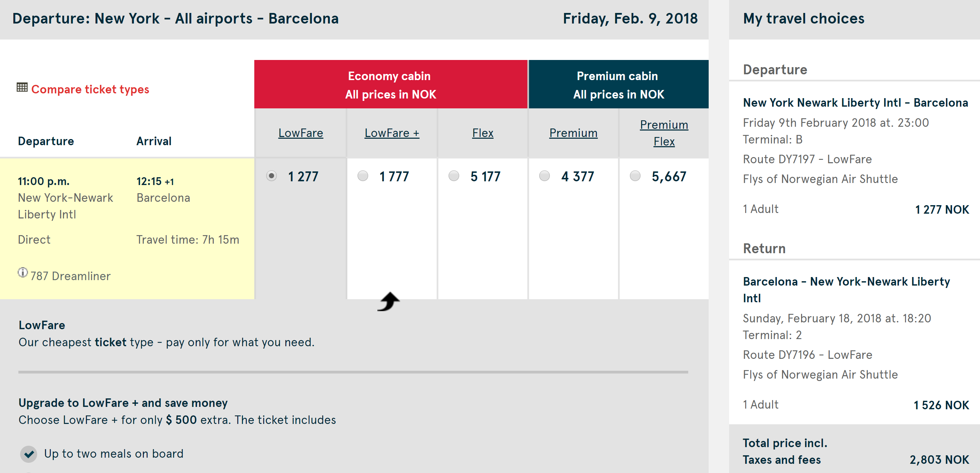
Task: Click the LowFare + column header link
Action: [392, 133]
